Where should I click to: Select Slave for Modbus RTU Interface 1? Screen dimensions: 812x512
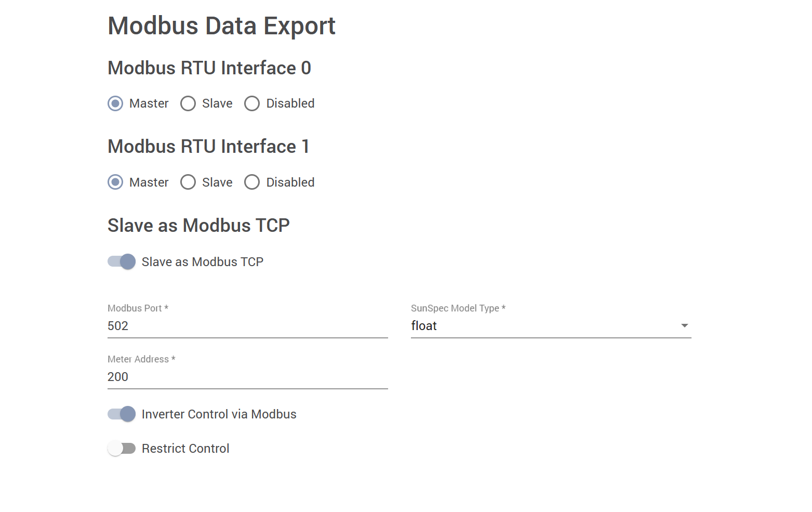188,182
